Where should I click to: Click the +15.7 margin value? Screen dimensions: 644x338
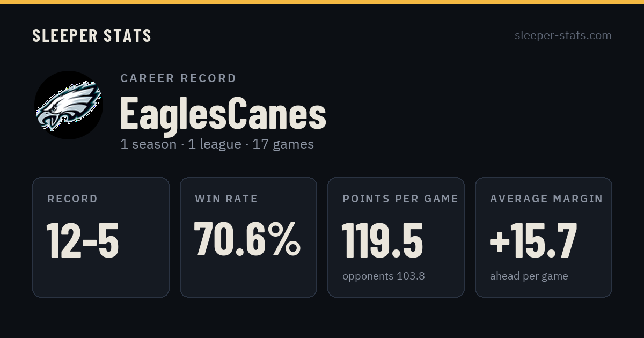click(533, 240)
